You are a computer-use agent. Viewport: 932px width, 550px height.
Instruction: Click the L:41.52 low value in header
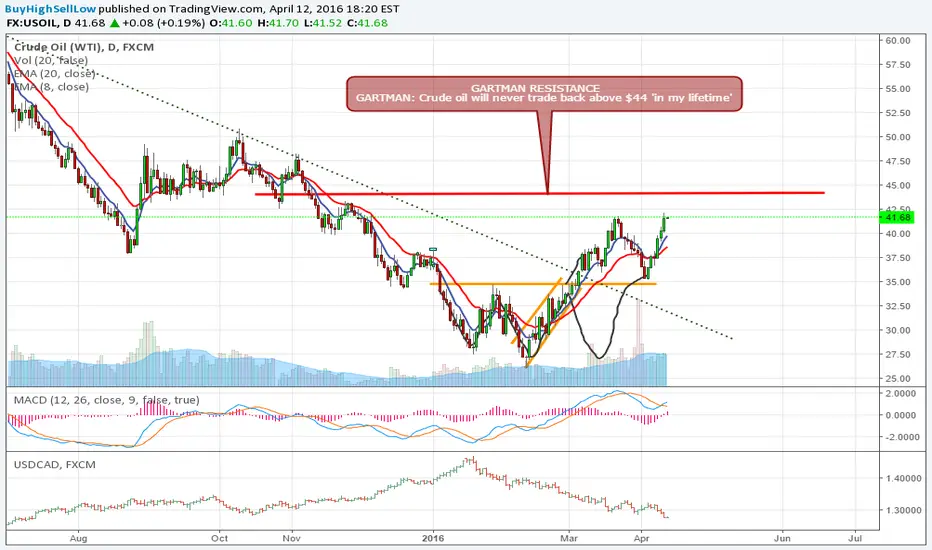click(x=322, y=23)
